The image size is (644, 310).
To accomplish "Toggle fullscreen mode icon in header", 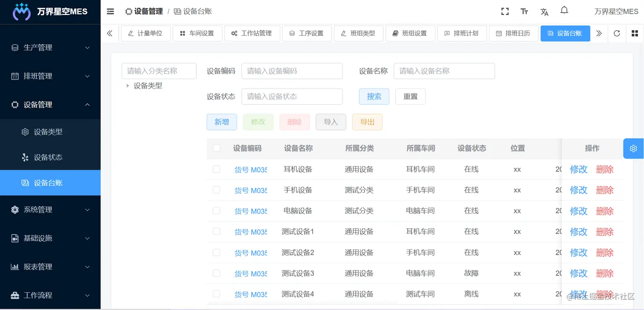I will 505,11.
